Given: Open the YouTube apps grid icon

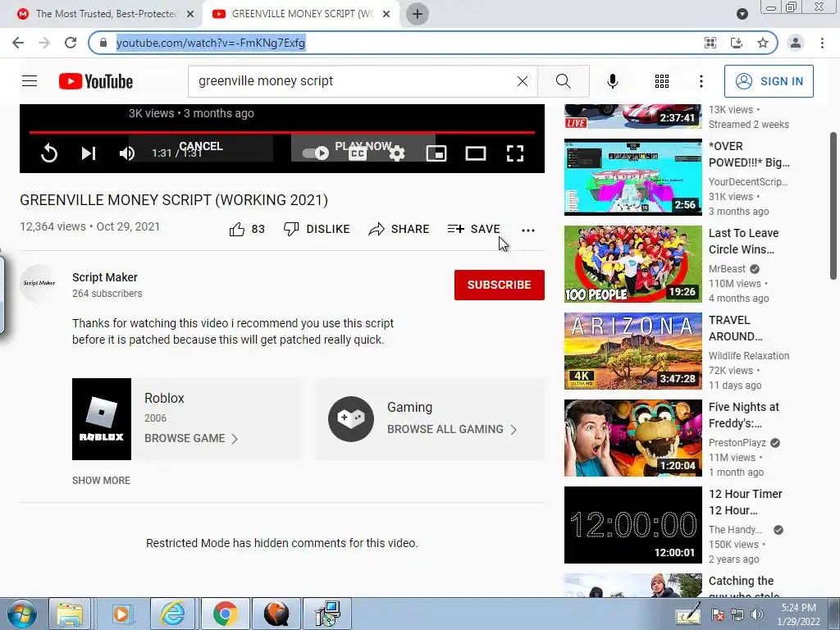Looking at the screenshot, I should click(x=662, y=81).
